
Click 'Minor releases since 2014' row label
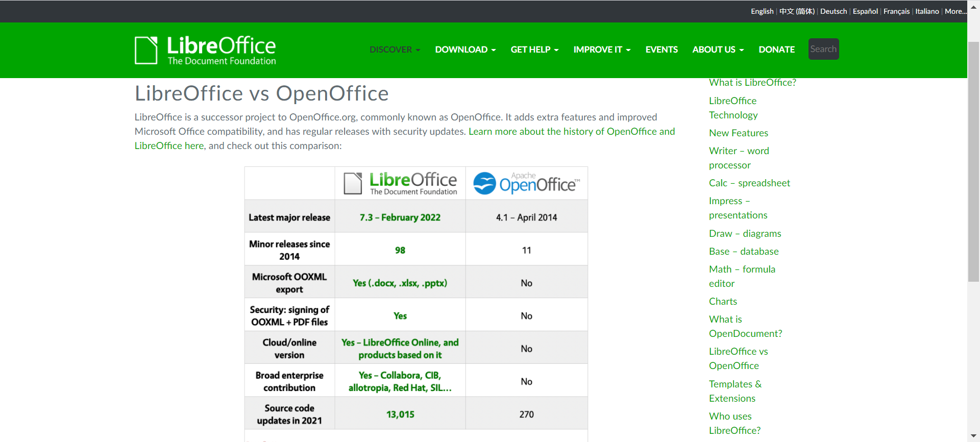[x=289, y=250]
